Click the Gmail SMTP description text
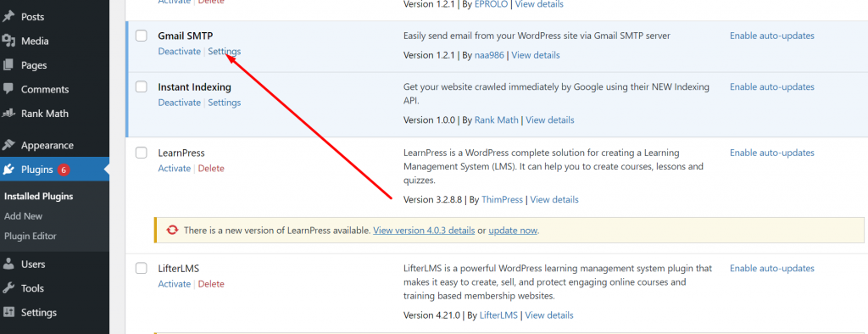868x334 pixels. coord(537,36)
